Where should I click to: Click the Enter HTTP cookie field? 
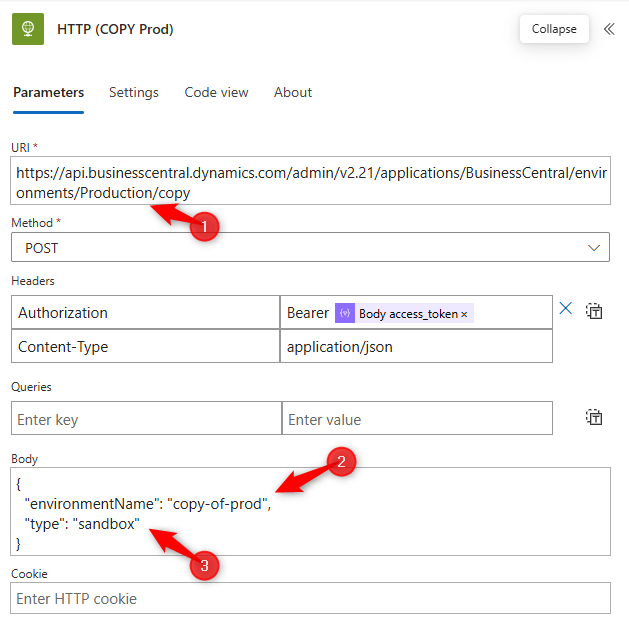coord(310,598)
